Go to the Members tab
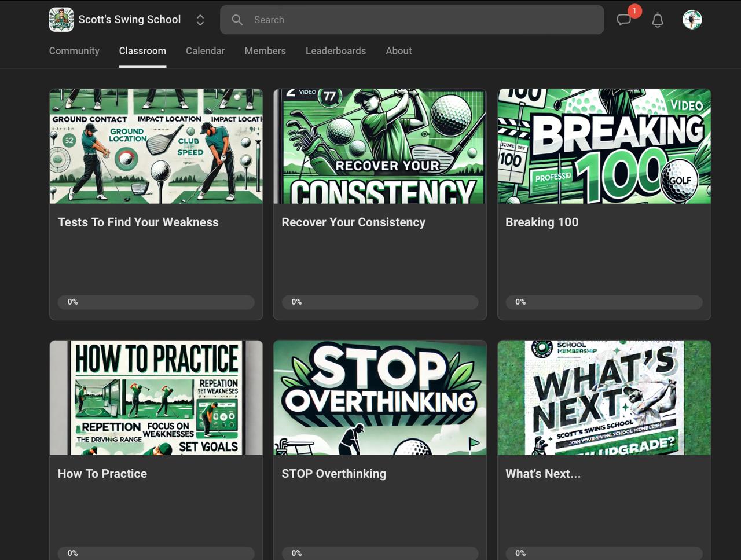Screen dimensions: 741x560 pos(265,51)
